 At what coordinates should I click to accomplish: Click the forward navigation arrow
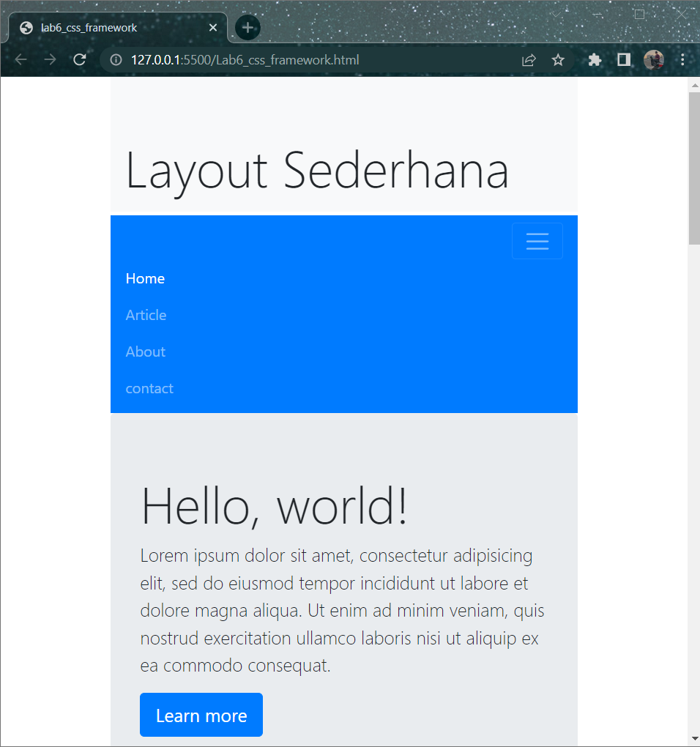(x=49, y=60)
